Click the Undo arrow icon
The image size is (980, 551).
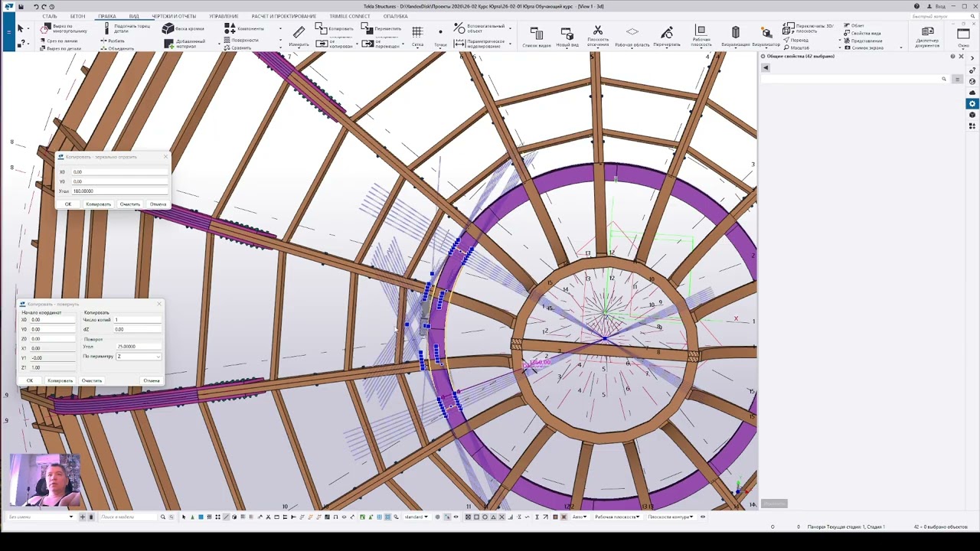pos(35,6)
